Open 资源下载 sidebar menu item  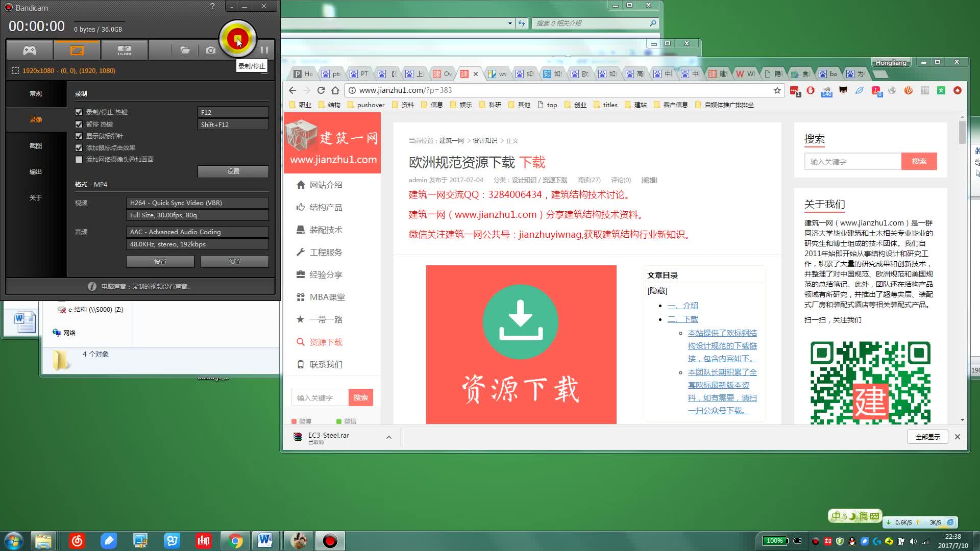tap(326, 341)
